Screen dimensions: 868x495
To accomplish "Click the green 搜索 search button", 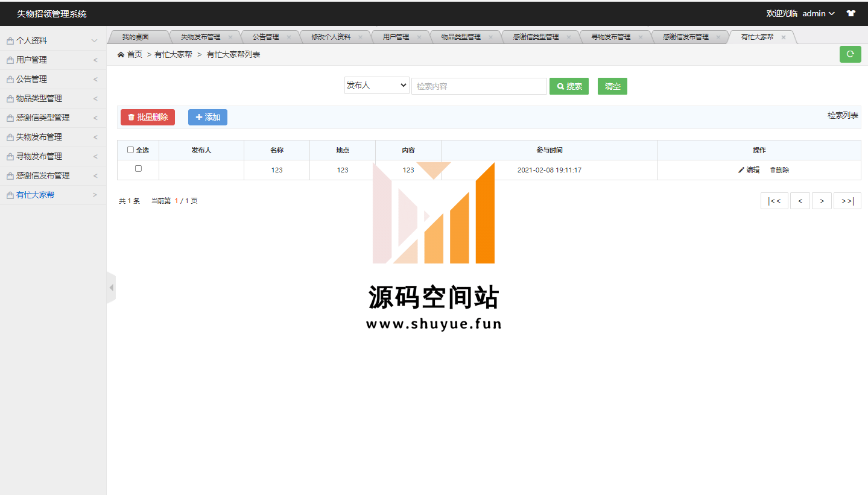I will 569,86.
